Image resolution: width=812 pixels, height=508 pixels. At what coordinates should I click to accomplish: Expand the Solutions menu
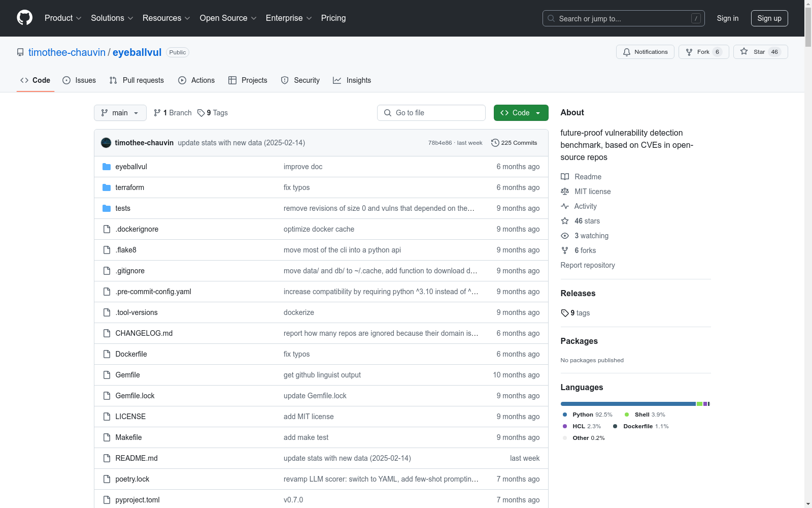(x=112, y=18)
